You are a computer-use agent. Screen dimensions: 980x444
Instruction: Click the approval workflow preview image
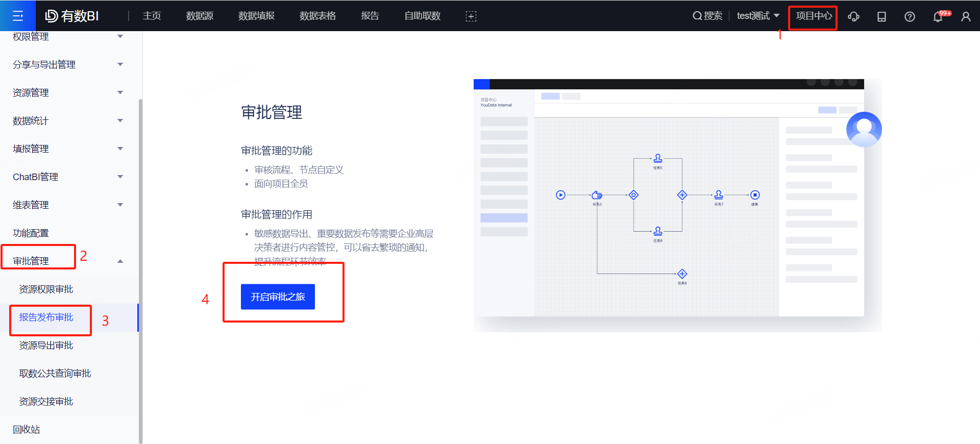click(x=669, y=204)
